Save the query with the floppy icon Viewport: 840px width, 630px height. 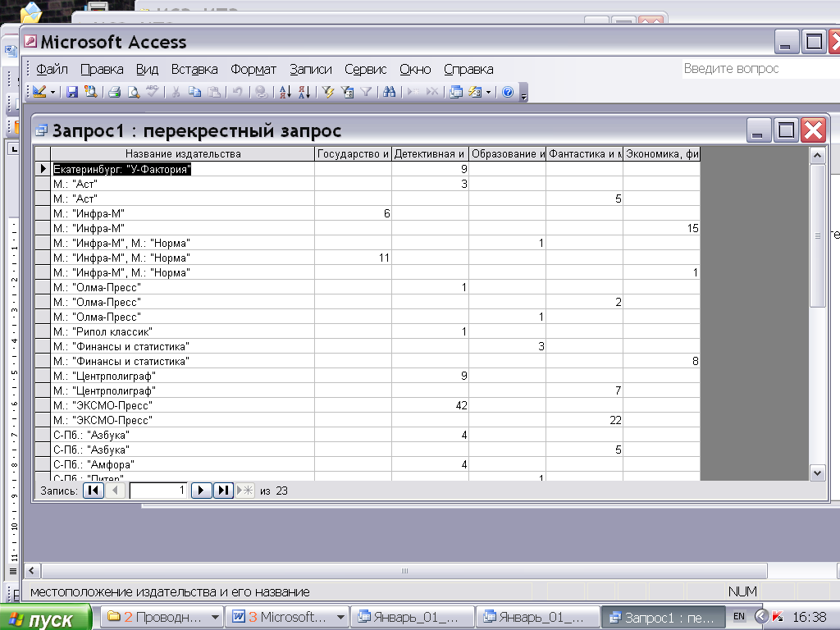pos(72,92)
